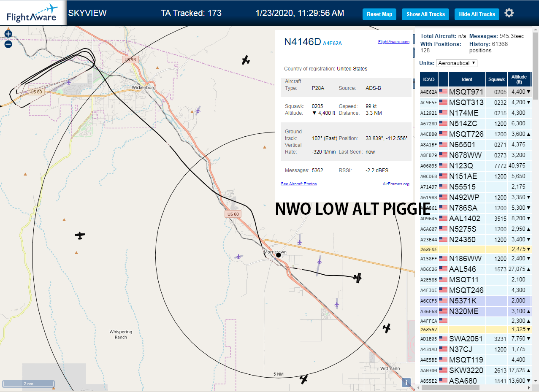The width and height of the screenshot is (539, 392).
Task: Click the Morristown receiver location dot
Action: (279, 255)
